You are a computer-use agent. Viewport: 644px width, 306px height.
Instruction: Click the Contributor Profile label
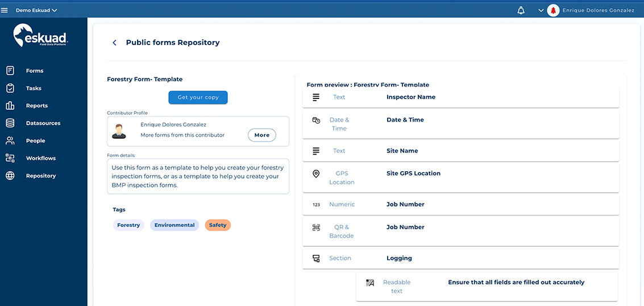127,113
